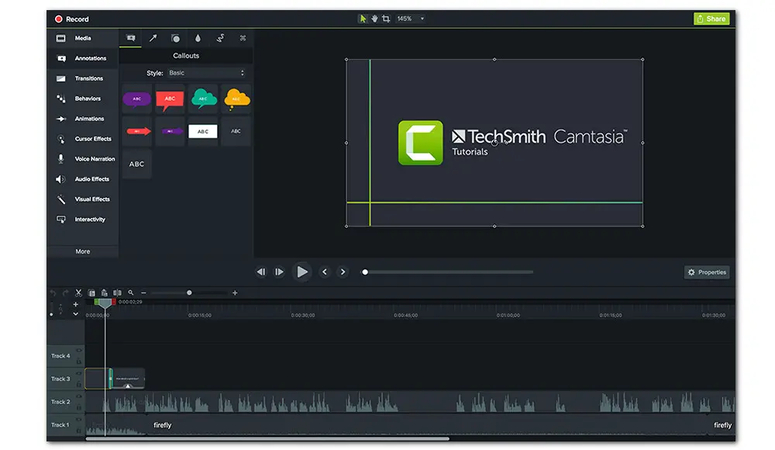Go to the Animations panel
The width and height of the screenshot is (775, 450).
(83, 119)
